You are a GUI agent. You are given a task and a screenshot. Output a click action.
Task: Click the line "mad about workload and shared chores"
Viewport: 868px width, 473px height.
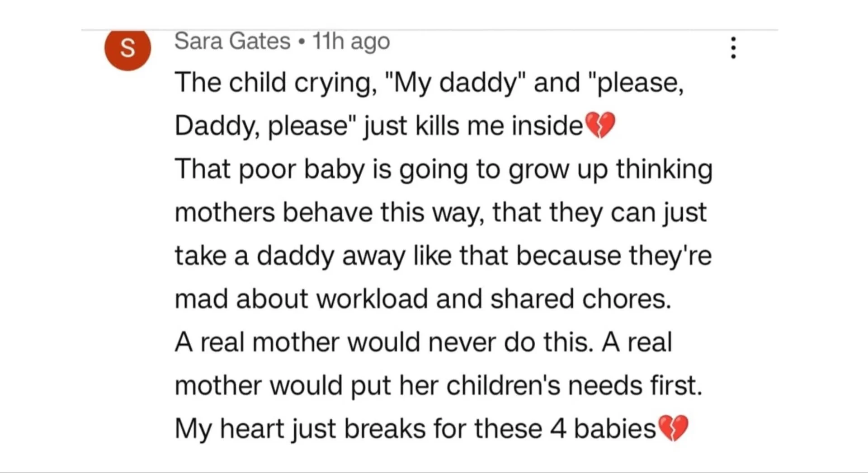click(x=423, y=299)
